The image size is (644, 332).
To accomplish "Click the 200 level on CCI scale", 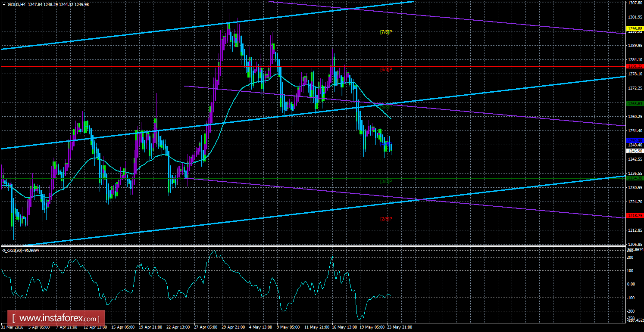I will (630, 257).
